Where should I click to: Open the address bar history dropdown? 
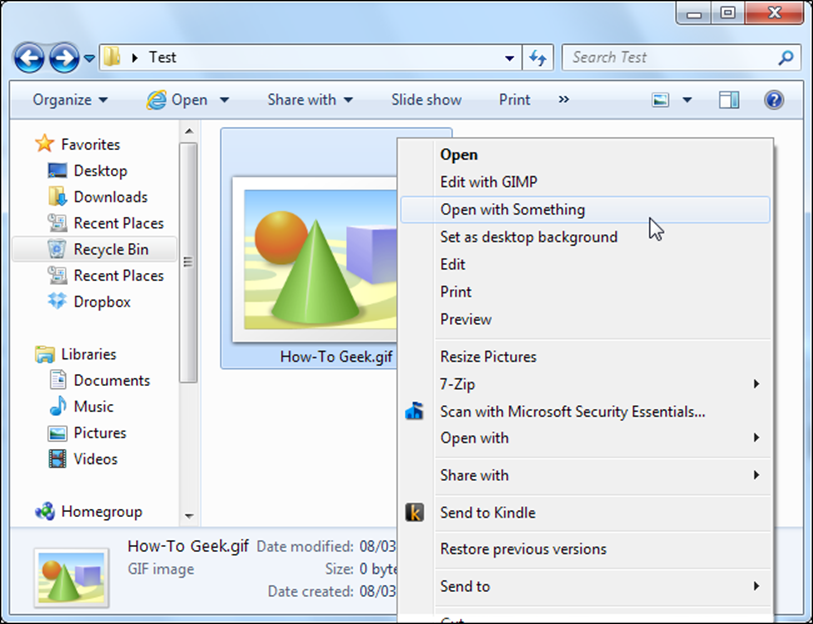pyautogui.click(x=509, y=57)
